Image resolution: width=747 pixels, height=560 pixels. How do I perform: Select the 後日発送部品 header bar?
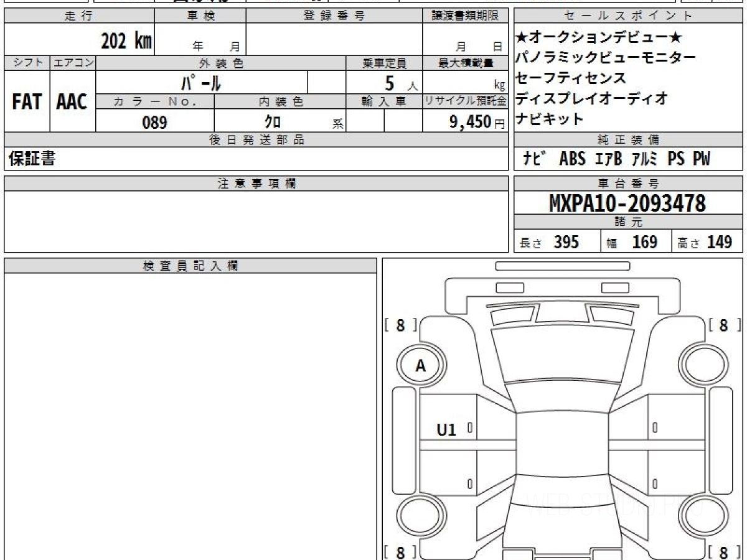click(256, 140)
